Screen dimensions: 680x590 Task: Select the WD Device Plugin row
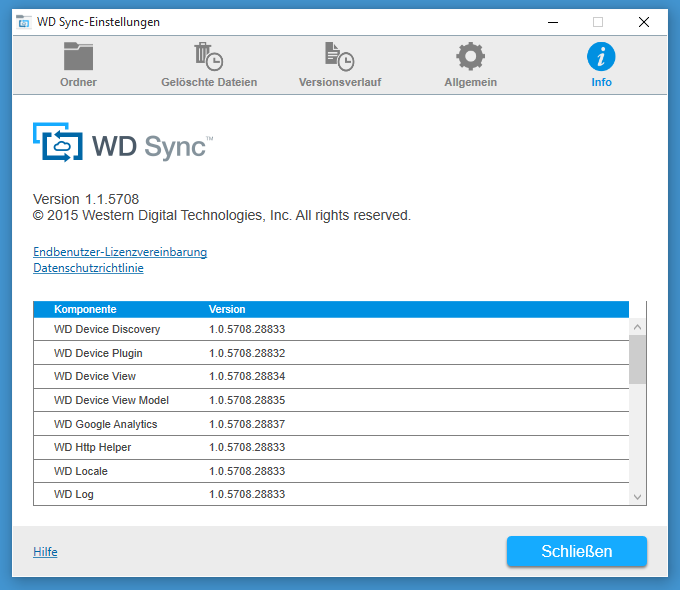331,353
